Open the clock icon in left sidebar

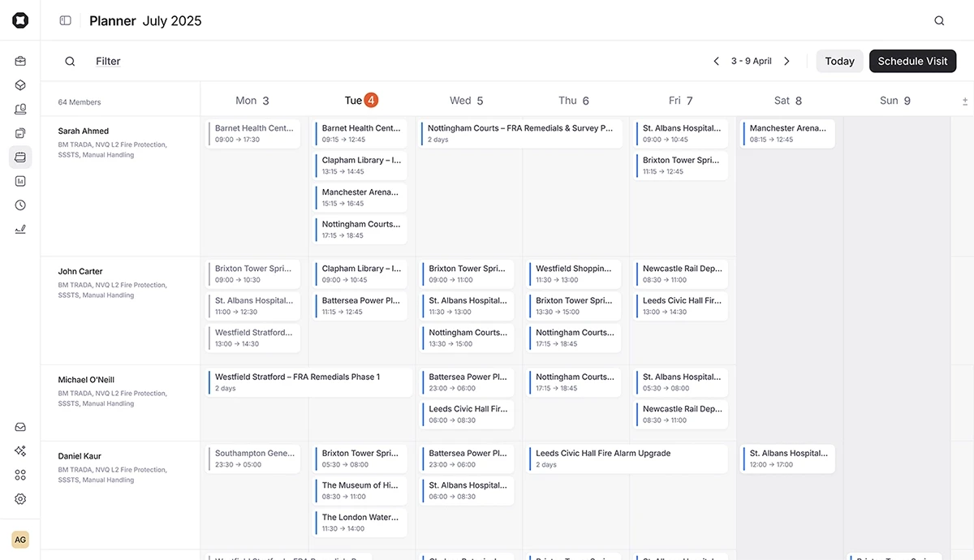[x=19, y=205]
